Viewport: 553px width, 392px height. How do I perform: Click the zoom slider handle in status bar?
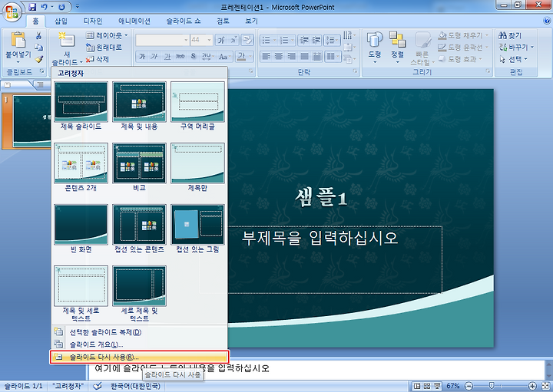492,386
